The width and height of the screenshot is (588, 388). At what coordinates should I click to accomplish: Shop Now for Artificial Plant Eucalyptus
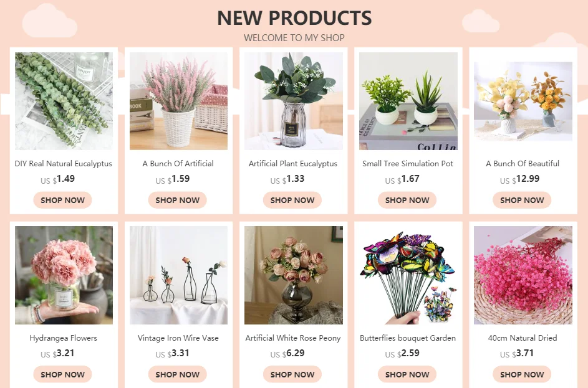[292, 200]
